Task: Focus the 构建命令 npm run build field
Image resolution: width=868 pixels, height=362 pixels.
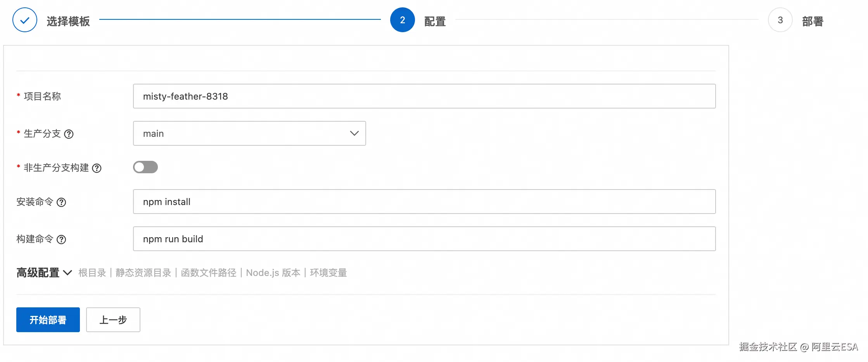Action: coord(424,239)
